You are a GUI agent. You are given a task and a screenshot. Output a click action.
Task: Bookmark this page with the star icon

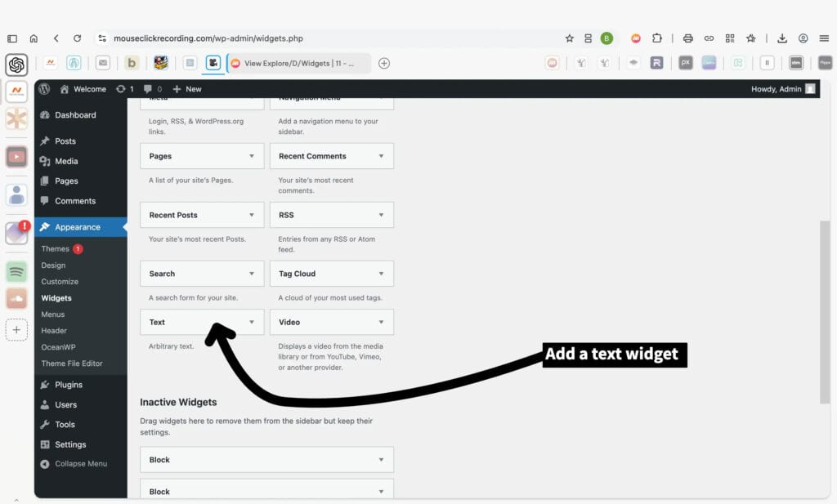click(x=570, y=38)
